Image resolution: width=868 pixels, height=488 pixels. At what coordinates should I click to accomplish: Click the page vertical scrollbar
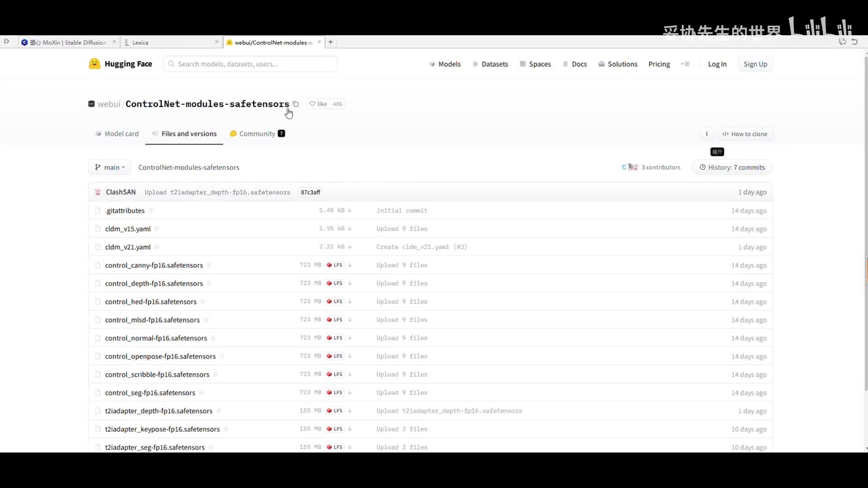pos(865,226)
